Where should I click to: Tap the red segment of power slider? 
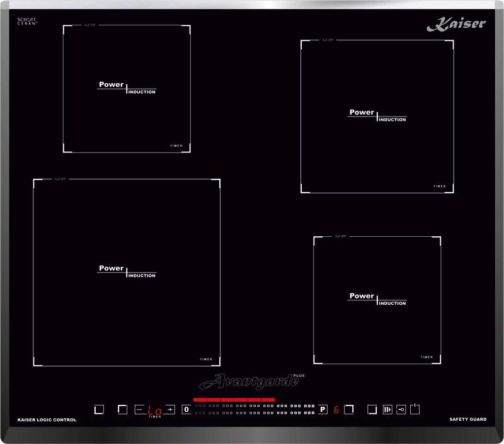(234, 400)
